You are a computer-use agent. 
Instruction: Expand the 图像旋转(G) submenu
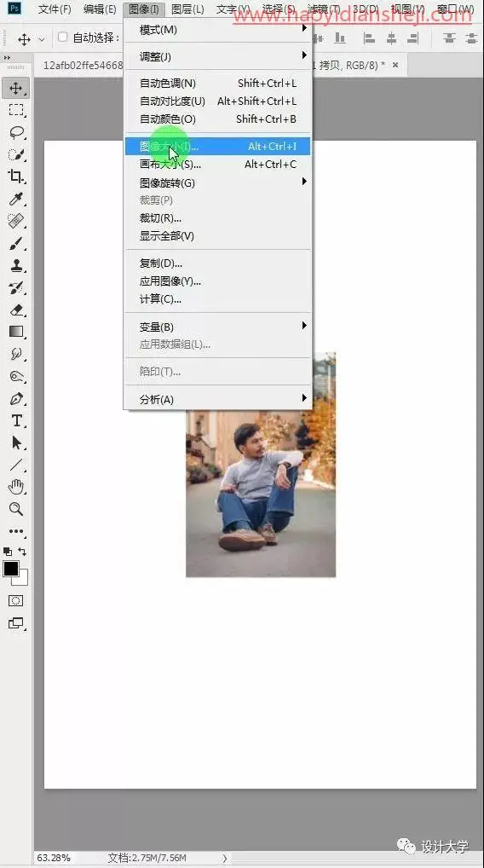[x=217, y=182]
